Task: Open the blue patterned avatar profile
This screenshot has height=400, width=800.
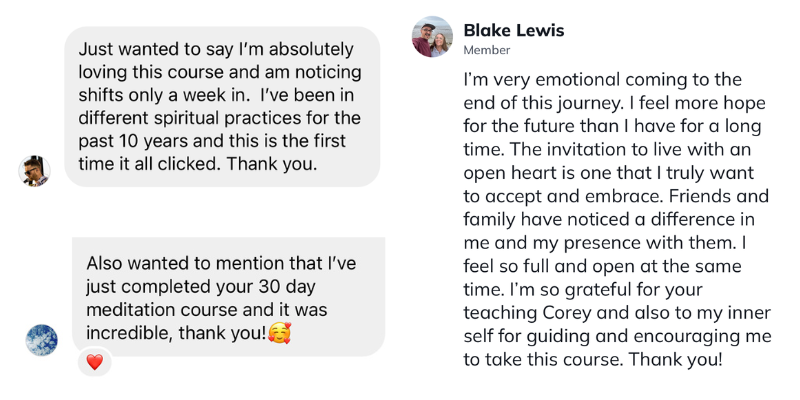Action: point(42,340)
